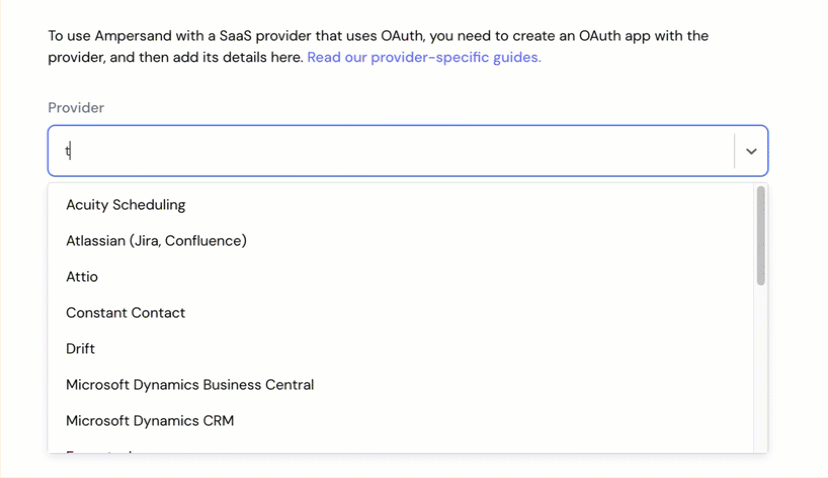The width and height of the screenshot is (828, 478).
Task: Click the scrollbar track below the thumb
Action: 760,370
